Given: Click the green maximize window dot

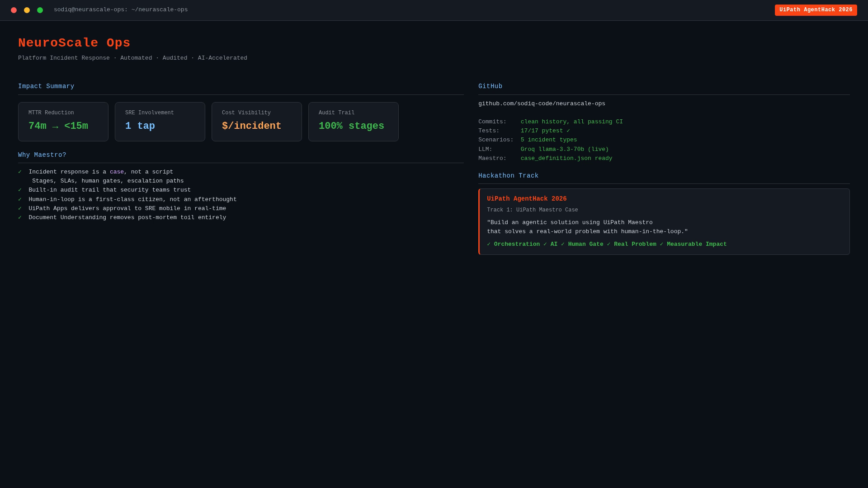Looking at the screenshot, I should click(40, 10).
